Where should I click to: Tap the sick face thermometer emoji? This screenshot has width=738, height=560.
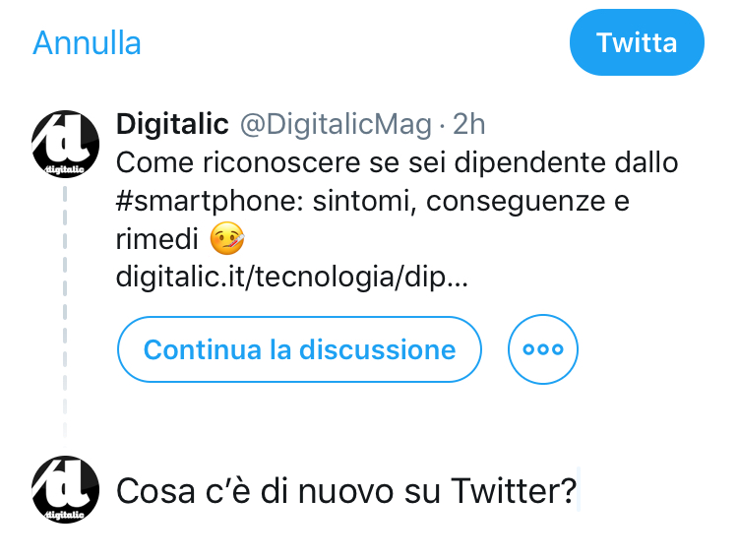click(227, 238)
